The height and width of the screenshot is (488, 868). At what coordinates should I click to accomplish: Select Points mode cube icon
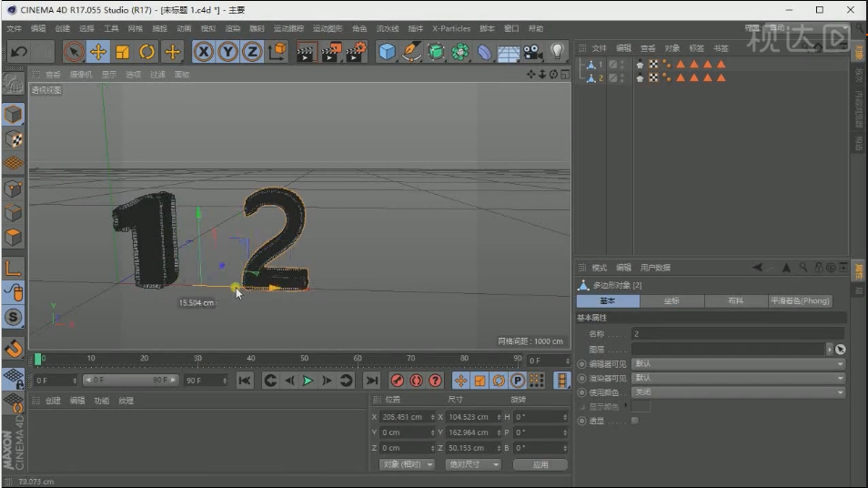coord(14,188)
